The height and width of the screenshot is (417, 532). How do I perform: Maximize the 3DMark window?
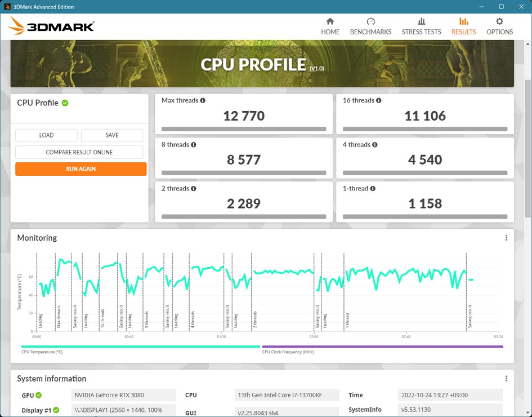[501, 7]
